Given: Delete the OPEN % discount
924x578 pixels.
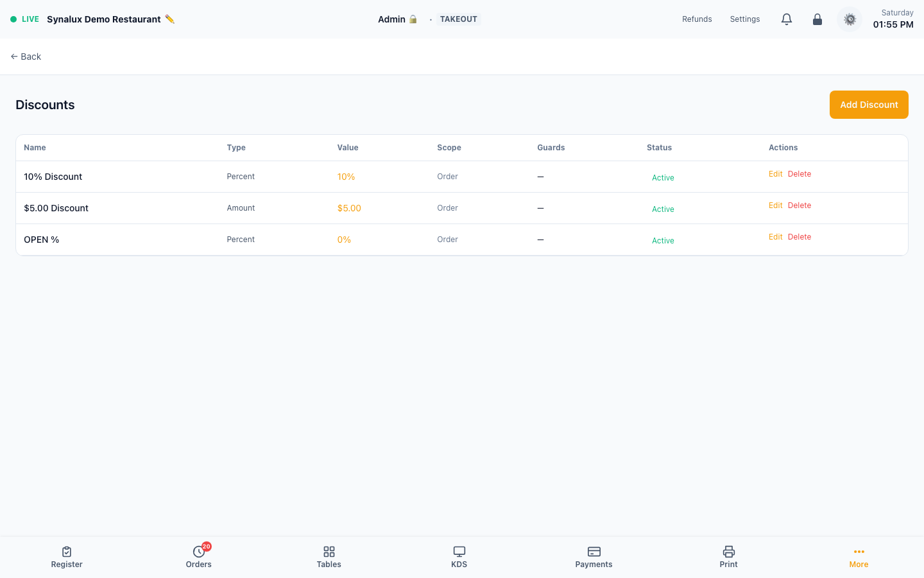Looking at the screenshot, I should click(800, 237).
